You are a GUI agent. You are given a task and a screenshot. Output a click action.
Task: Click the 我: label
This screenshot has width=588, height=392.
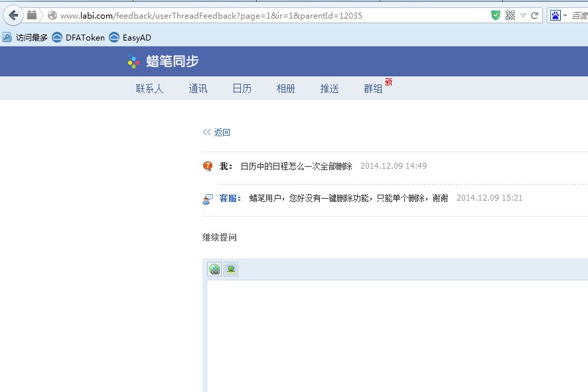point(226,166)
